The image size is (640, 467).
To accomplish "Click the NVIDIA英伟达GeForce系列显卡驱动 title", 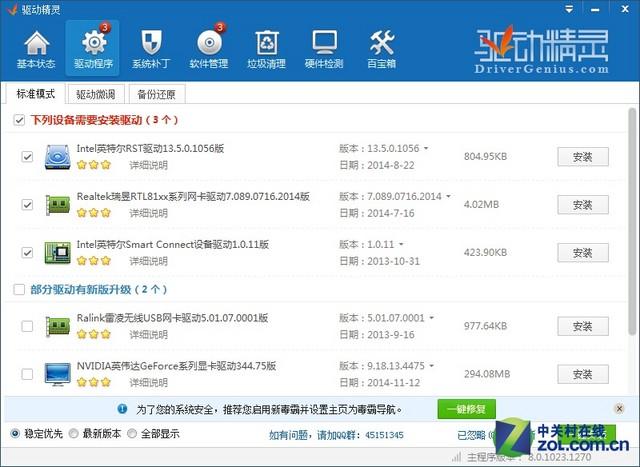I will click(x=176, y=366).
